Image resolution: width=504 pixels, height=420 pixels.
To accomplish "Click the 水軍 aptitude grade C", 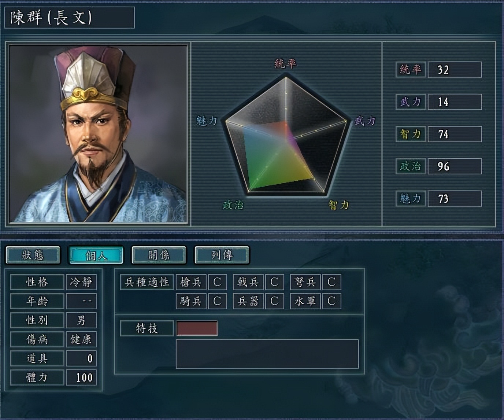I will [x=331, y=301].
